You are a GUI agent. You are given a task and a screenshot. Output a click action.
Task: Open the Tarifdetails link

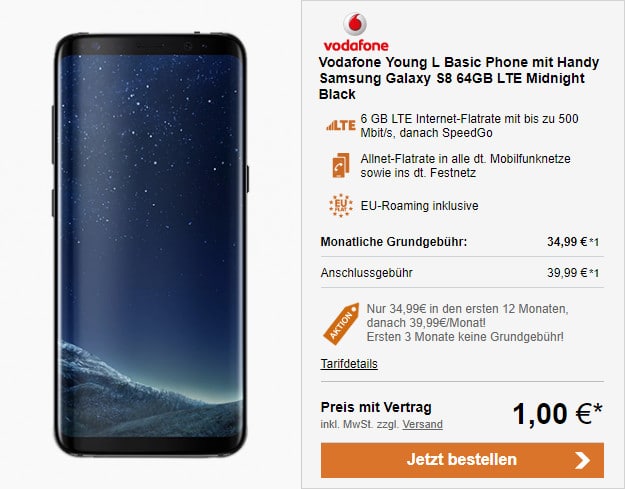349,364
